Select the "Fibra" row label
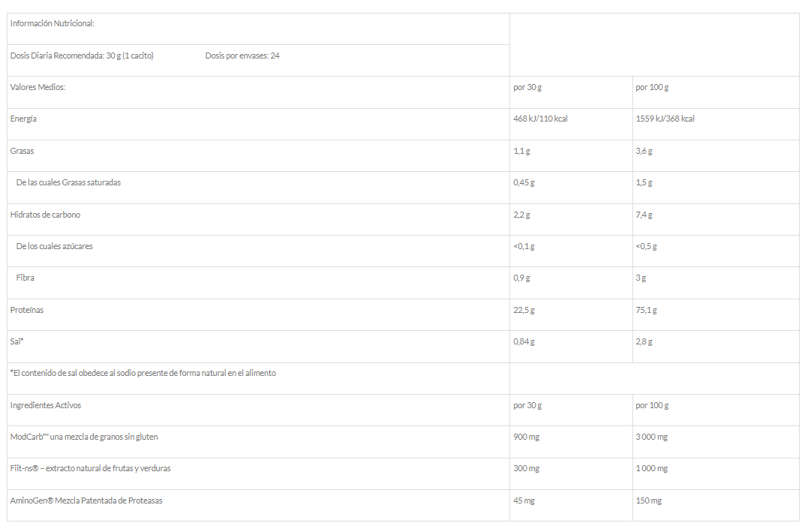 (26, 278)
